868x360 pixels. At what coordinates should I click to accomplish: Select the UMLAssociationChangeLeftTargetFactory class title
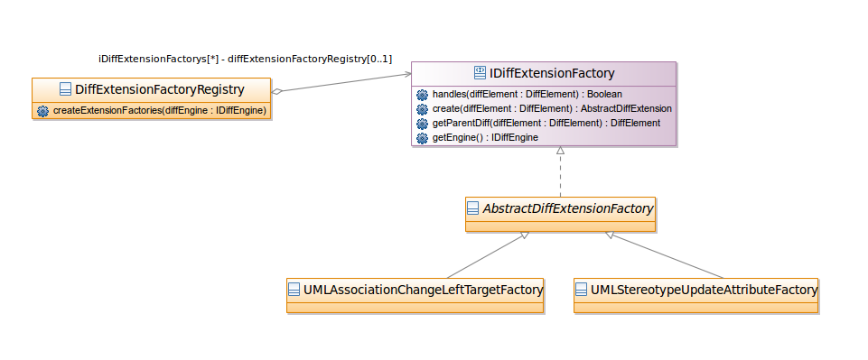[x=424, y=290]
